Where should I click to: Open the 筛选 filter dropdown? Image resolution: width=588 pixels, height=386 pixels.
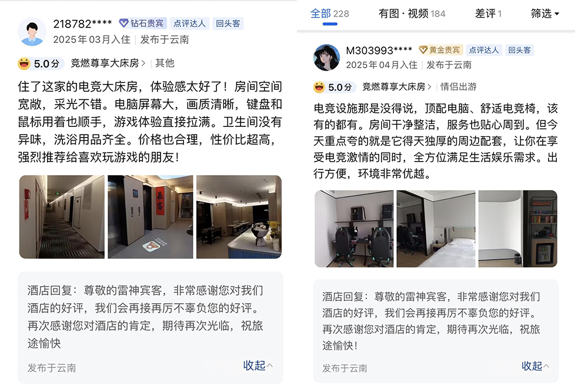pyautogui.click(x=545, y=14)
